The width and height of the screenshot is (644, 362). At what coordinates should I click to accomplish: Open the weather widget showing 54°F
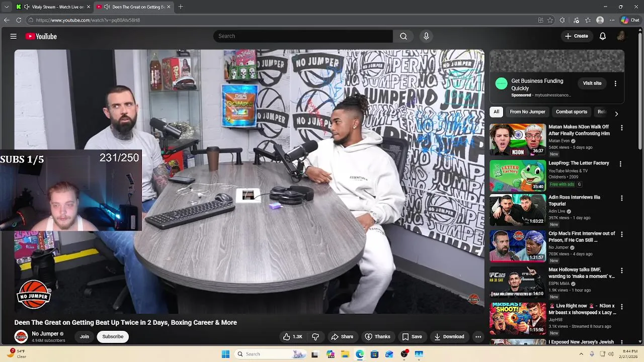(15, 354)
